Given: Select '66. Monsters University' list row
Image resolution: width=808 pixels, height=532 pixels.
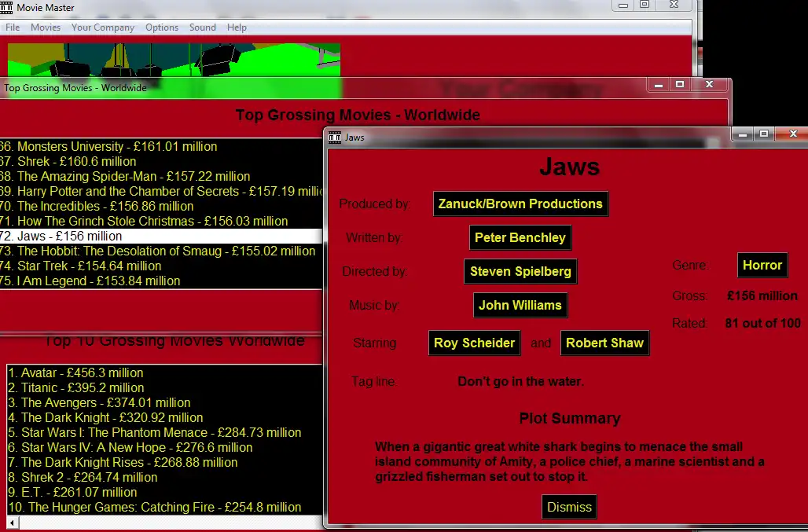Looking at the screenshot, I should coord(161,146).
